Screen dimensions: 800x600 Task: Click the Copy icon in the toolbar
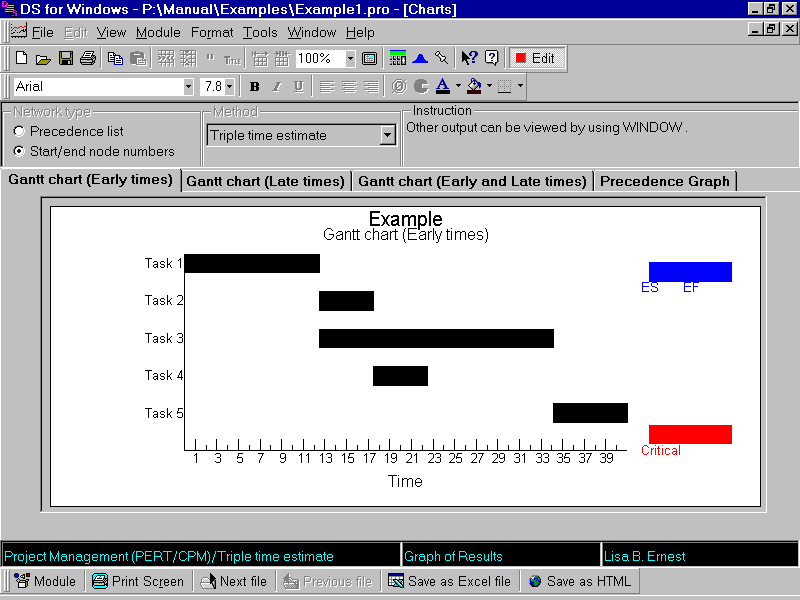click(115, 59)
